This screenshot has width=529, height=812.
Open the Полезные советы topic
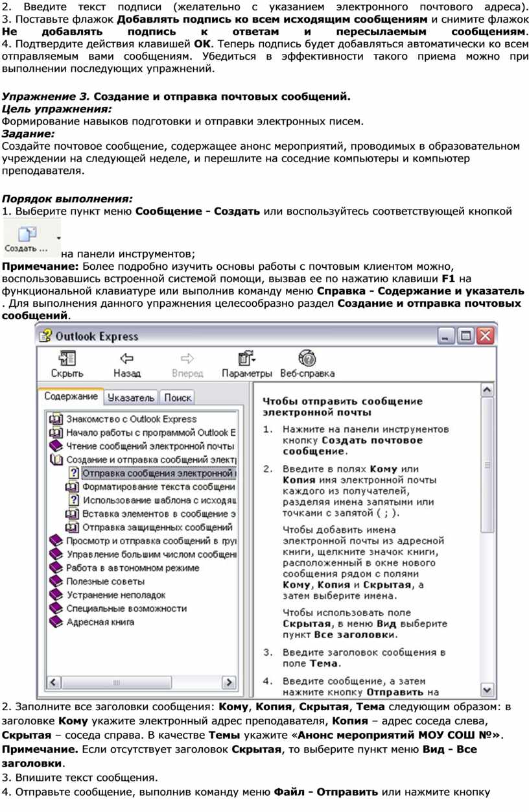click(105, 582)
